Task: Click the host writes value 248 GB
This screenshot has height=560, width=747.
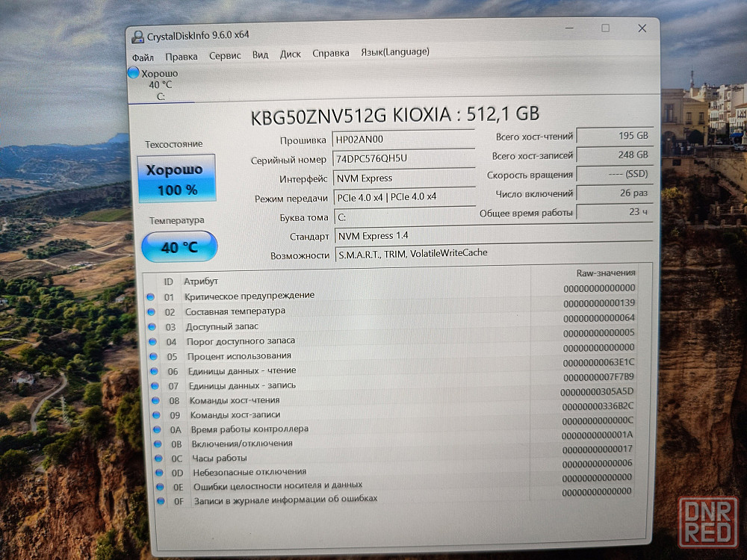Action: point(614,155)
